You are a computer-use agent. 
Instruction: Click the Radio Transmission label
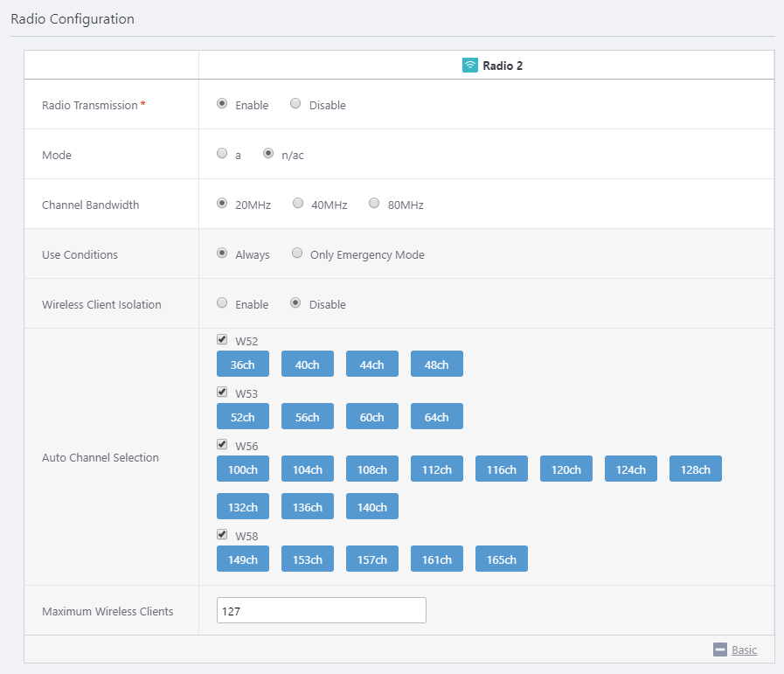pyautogui.click(x=90, y=106)
